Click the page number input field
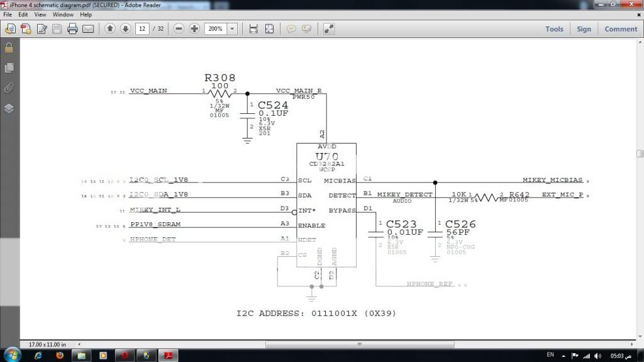 coord(142,29)
